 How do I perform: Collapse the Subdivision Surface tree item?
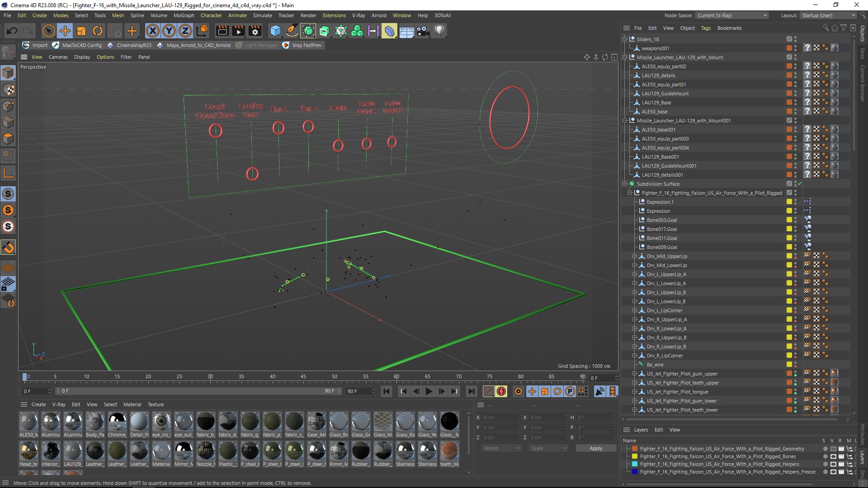[x=625, y=184]
